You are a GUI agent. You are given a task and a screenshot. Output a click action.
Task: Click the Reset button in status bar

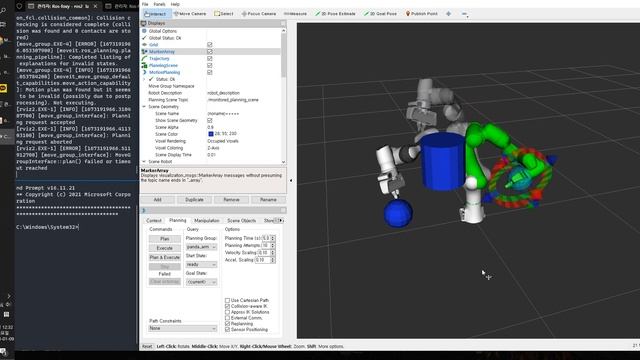coord(147,346)
